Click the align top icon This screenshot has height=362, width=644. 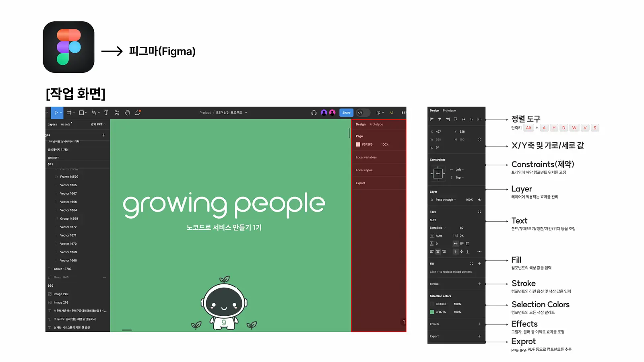coord(456,119)
